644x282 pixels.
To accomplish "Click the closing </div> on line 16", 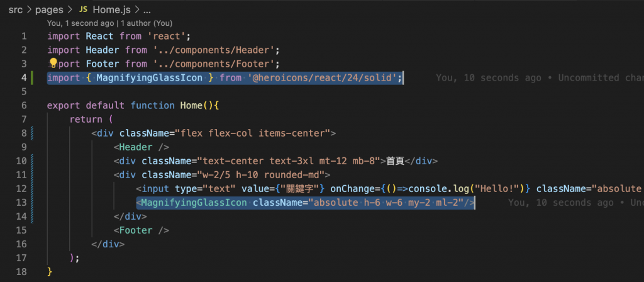I will [x=108, y=244].
